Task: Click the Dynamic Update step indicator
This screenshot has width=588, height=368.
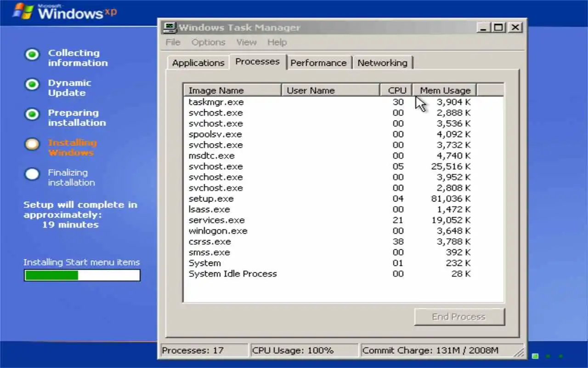Action: 32,85
